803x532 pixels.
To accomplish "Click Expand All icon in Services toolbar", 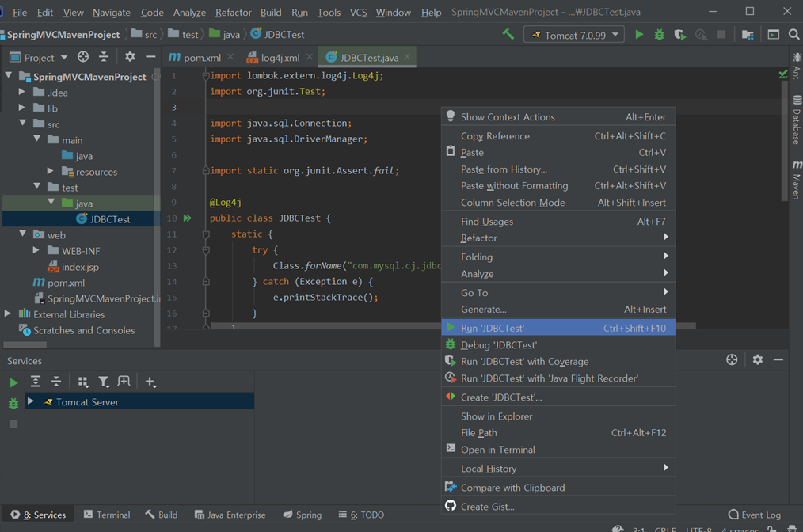I will 36,382.
